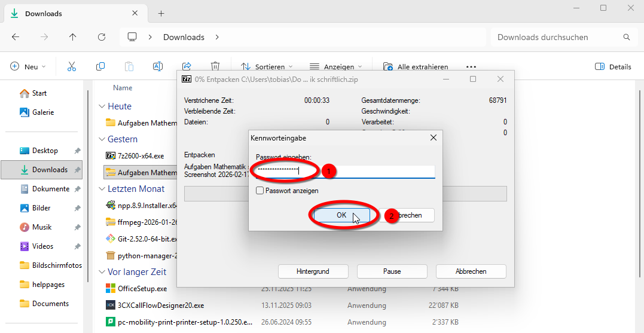Open a new Explorer tab with plus
The image size is (644, 333).
point(161,14)
